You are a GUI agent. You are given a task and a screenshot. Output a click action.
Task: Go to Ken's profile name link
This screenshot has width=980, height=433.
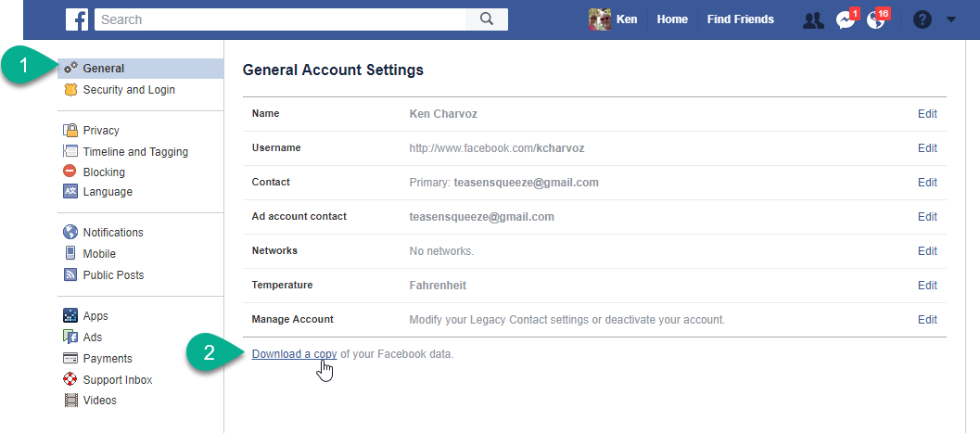pos(627,19)
